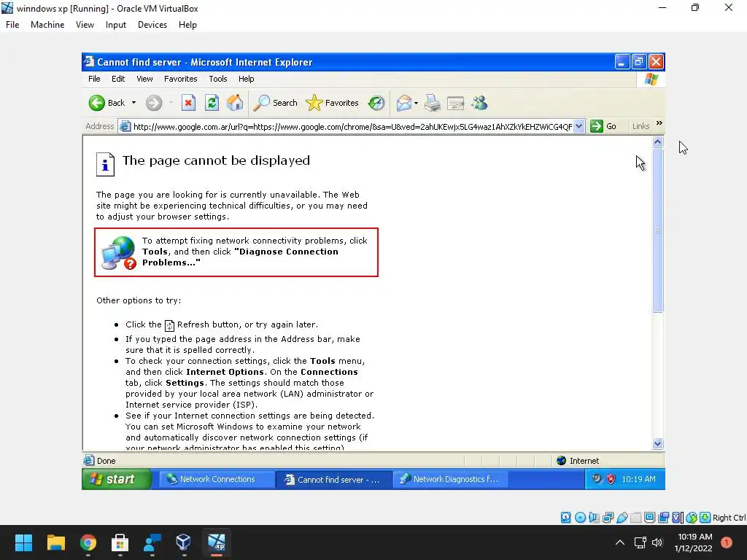Open the IE Help menu
This screenshot has width=747, height=560.
point(247,79)
